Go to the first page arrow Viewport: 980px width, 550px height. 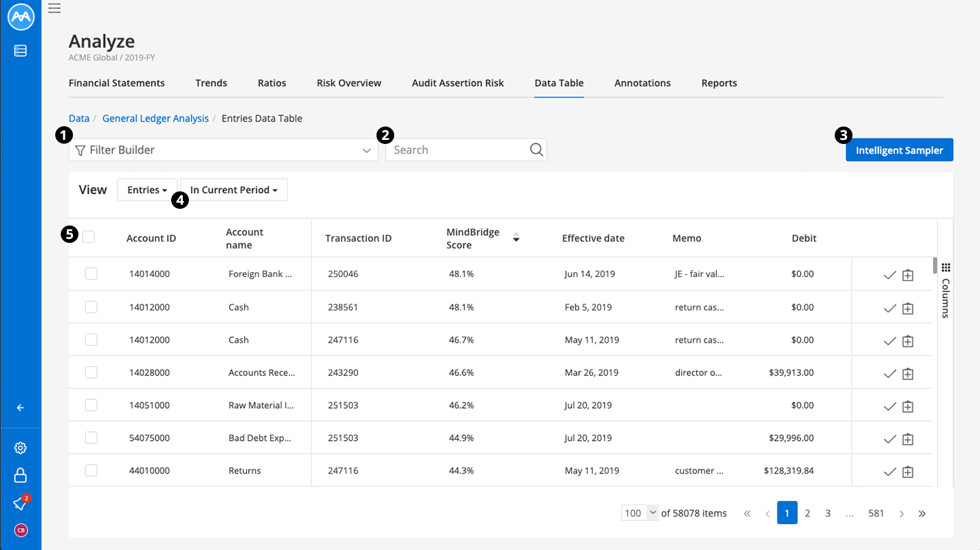coord(747,513)
